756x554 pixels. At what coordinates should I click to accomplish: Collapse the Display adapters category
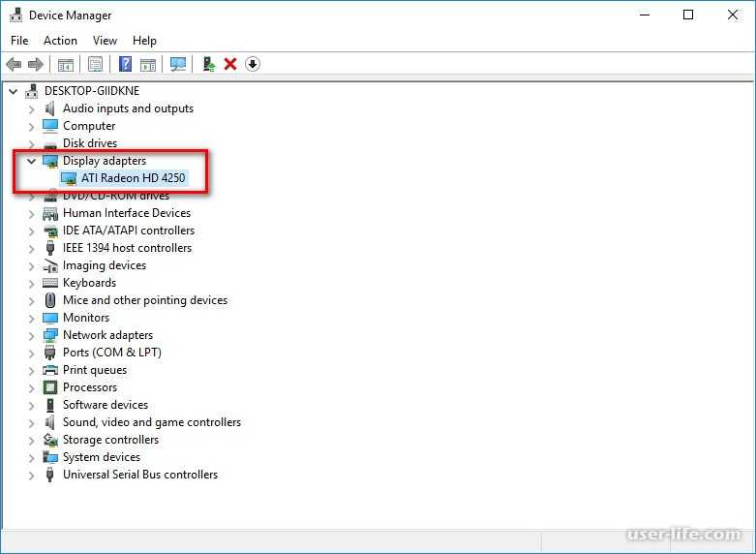pos(31,161)
